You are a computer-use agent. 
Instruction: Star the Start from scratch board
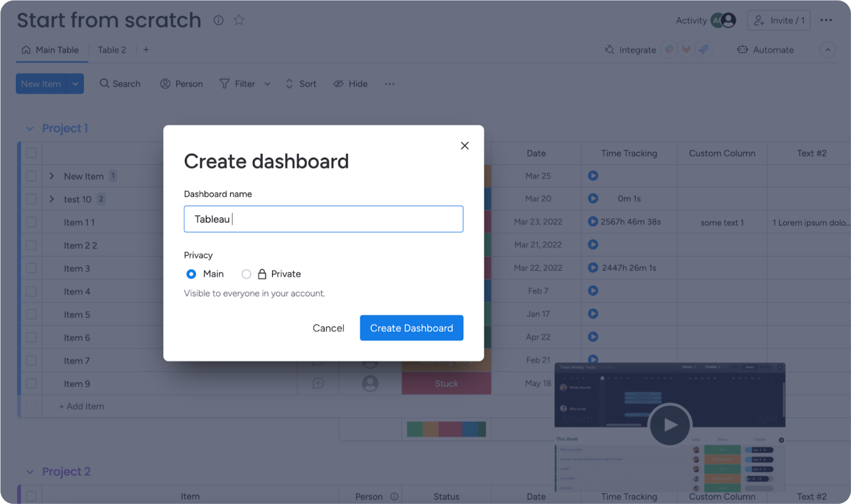(x=239, y=20)
